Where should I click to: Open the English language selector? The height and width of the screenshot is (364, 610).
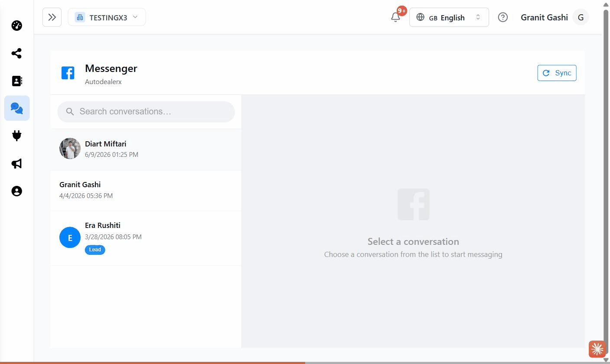[x=449, y=17]
